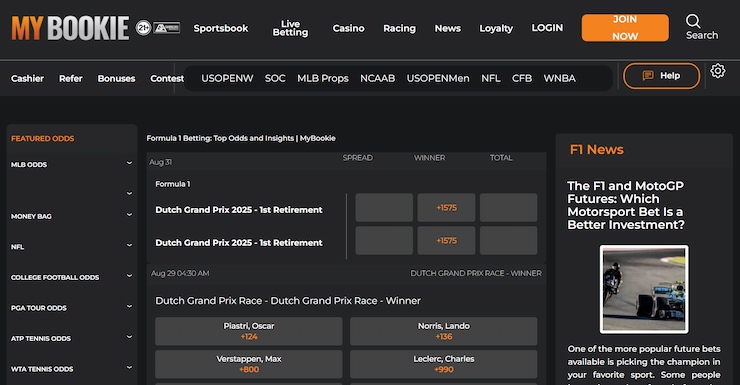The height and width of the screenshot is (385, 740).
Task: Click the TOTAL column header
Action: [501, 158]
